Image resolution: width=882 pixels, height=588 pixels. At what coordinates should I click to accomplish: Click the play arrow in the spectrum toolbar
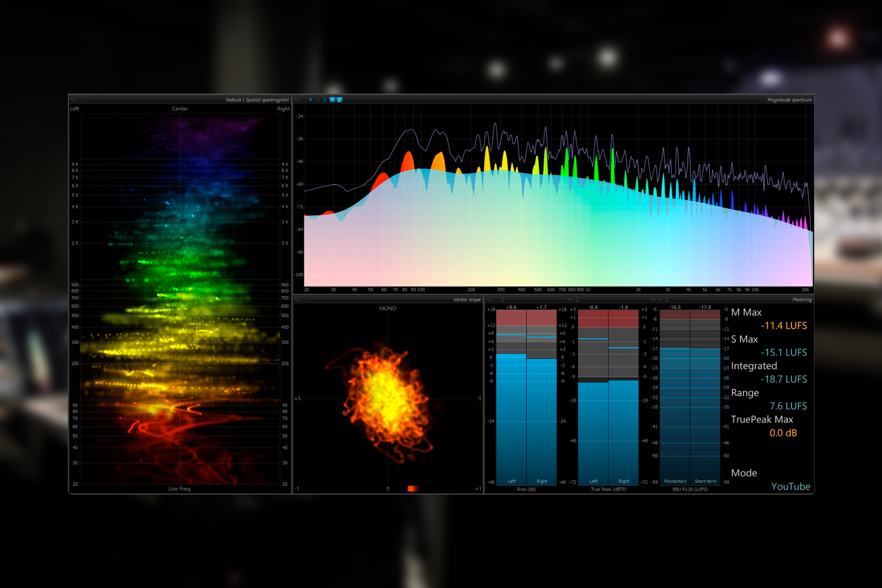311,100
